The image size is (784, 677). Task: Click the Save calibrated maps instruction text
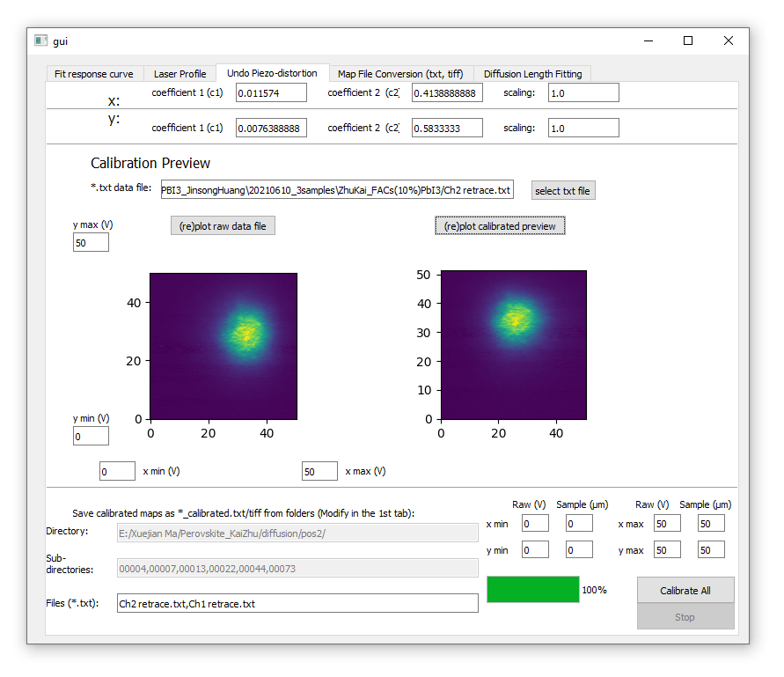click(x=244, y=513)
